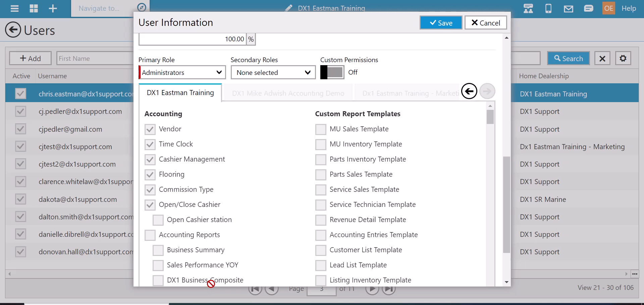The image size is (644, 305).
Task: Open the grid dashboard icon
Action: point(34,8)
